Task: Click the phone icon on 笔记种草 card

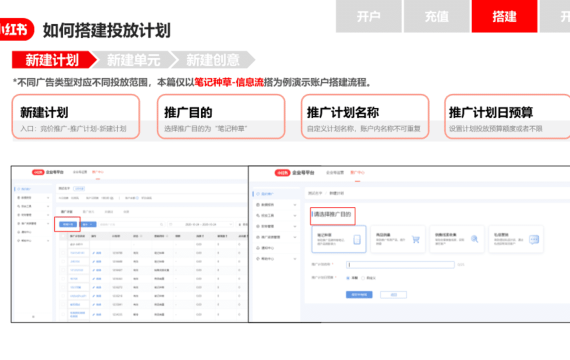Action: [357, 239]
